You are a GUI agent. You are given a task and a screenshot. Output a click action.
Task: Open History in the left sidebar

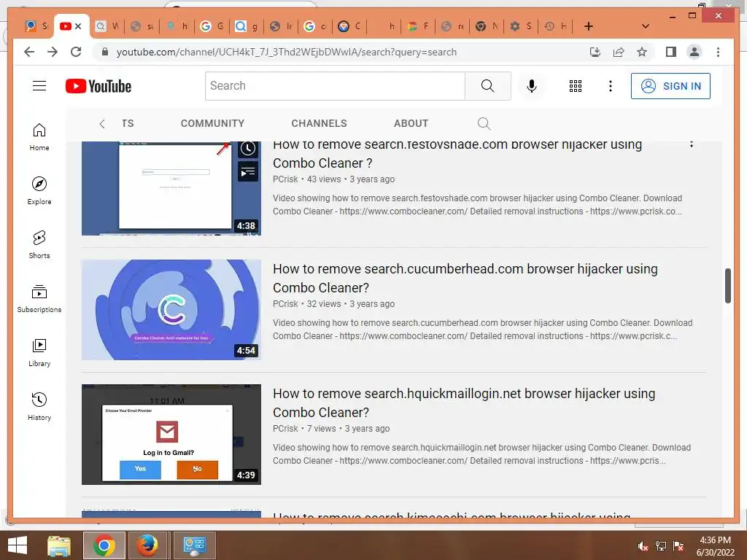pyautogui.click(x=39, y=406)
